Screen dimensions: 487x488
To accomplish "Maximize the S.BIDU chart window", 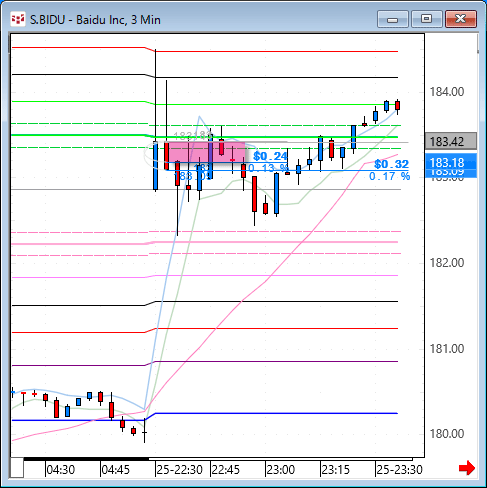I will click(x=427, y=19).
